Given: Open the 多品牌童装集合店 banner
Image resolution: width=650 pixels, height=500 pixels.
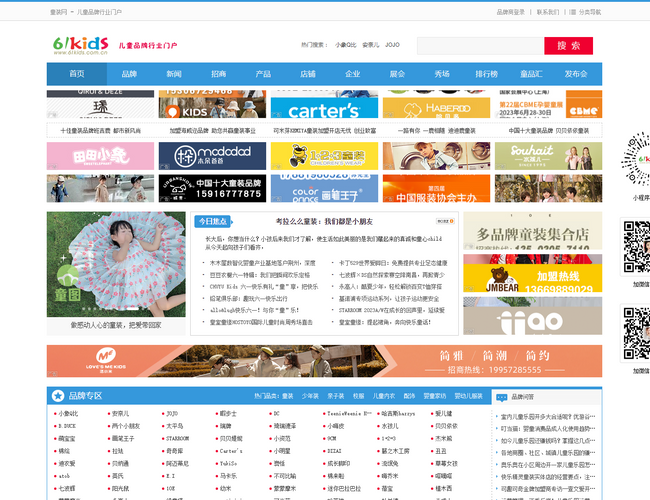Looking at the screenshot, I should coord(533,231).
